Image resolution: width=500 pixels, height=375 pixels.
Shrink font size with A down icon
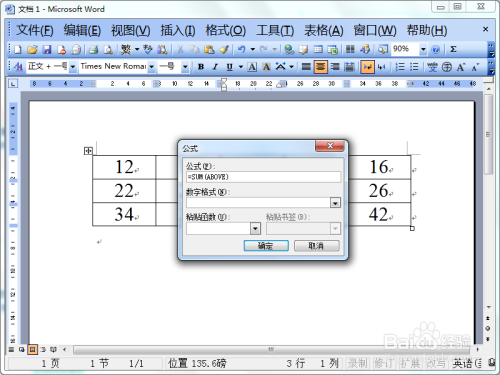click(475, 67)
